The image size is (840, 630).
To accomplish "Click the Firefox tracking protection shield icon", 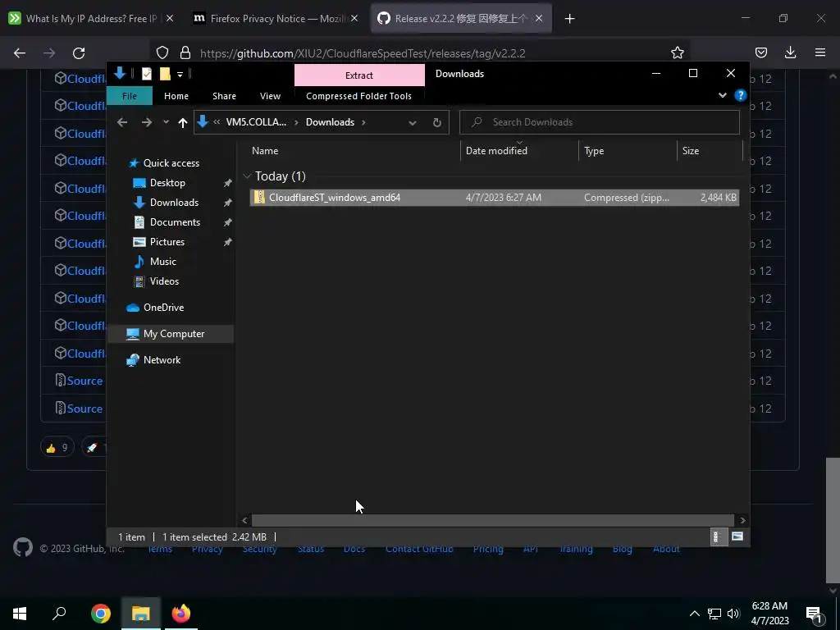I will [x=162, y=52].
